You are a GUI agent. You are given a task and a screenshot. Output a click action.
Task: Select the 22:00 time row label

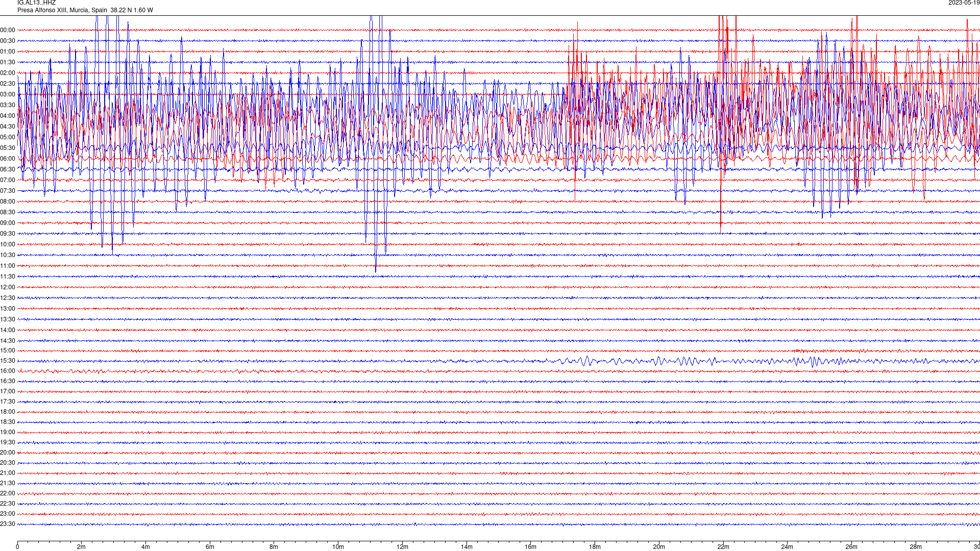[x=8, y=493]
